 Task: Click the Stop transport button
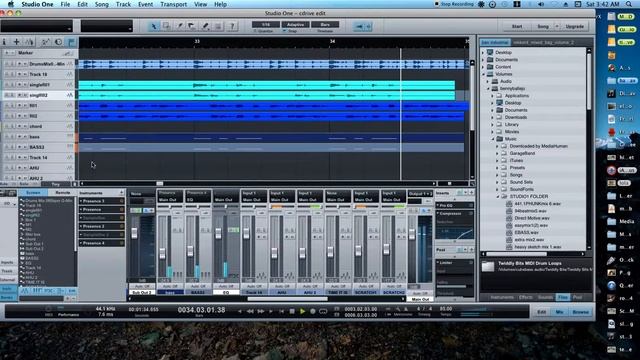(x=292, y=311)
